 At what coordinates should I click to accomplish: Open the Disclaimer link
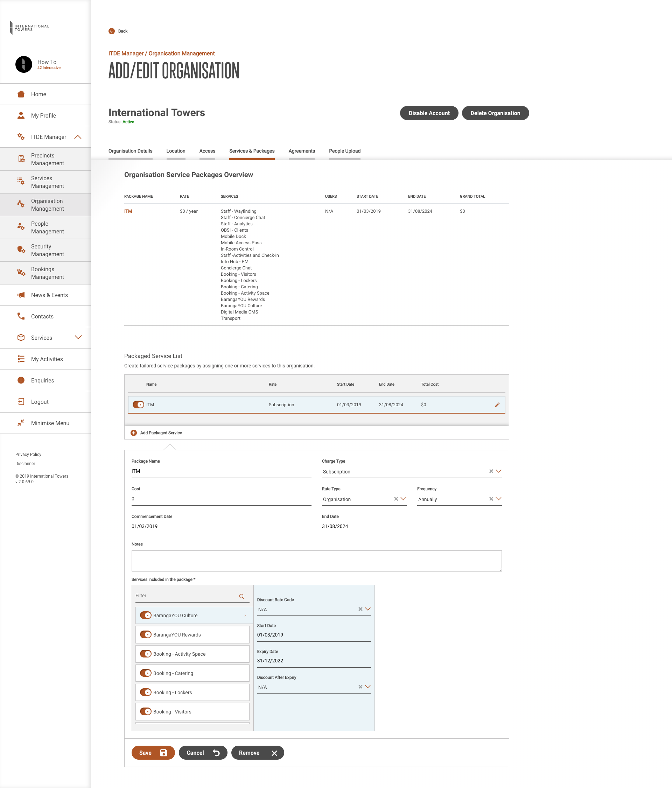click(x=25, y=464)
